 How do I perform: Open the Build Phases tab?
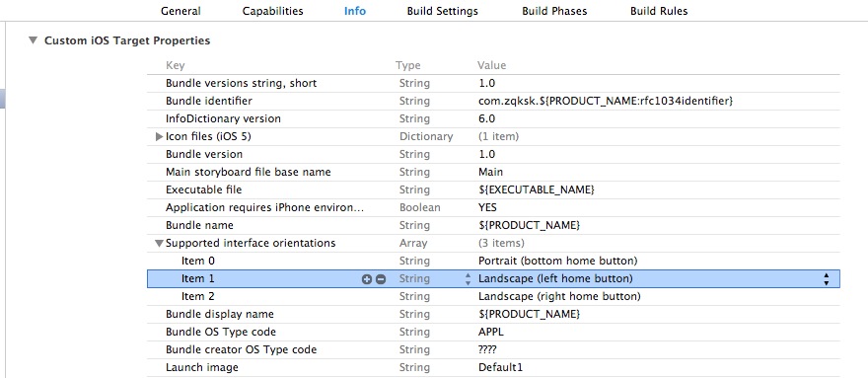click(554, 11)
